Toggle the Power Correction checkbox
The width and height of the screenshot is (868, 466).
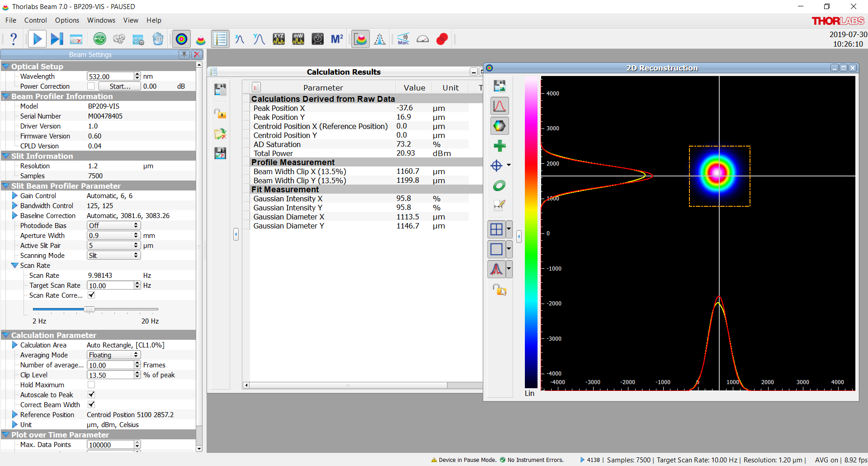pos(91,86)
